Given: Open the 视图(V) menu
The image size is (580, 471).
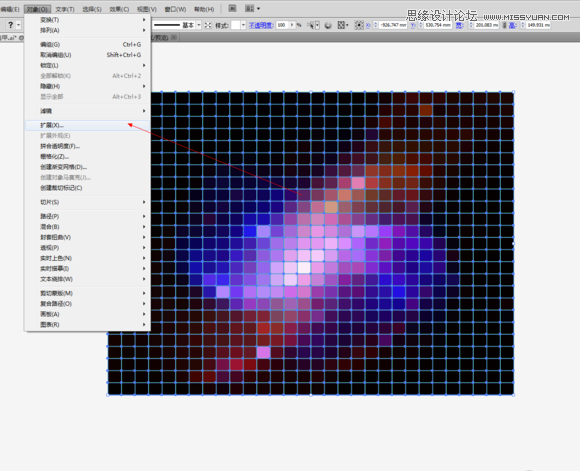Looking at the screenshot, I should pos(147,9).
